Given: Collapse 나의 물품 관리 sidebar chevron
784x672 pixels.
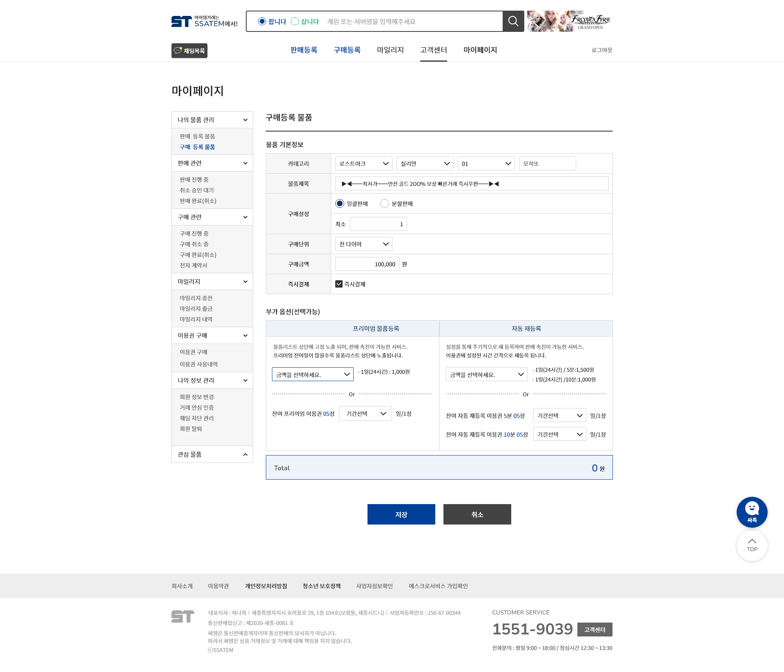Looking at the screenshot, I should tap(245, 120).
